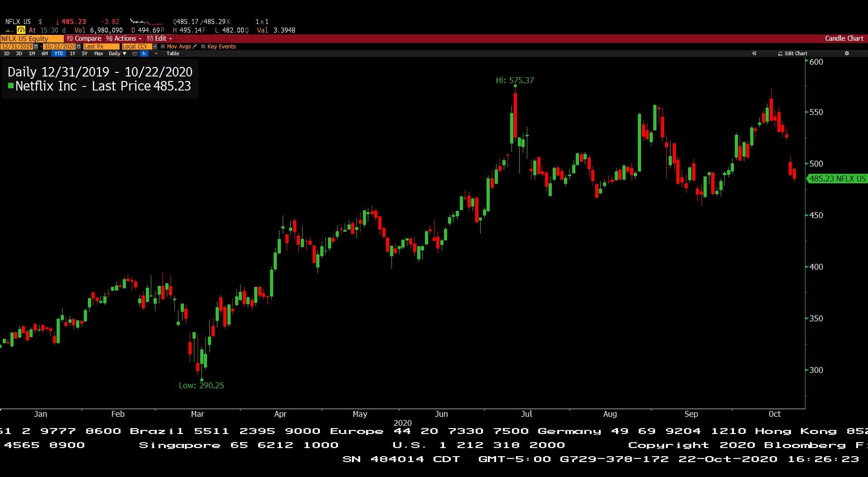Switch to the line chart type icon
868x477 pixels.
point(135,53)
